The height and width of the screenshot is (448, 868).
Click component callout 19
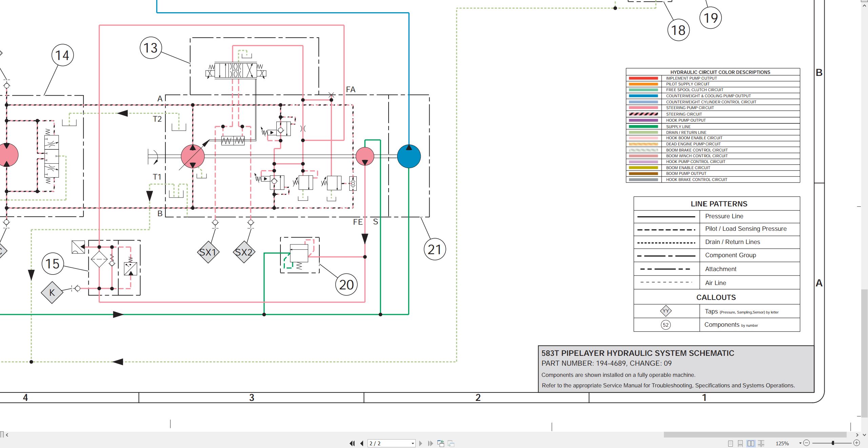click(x=711, y=18)
